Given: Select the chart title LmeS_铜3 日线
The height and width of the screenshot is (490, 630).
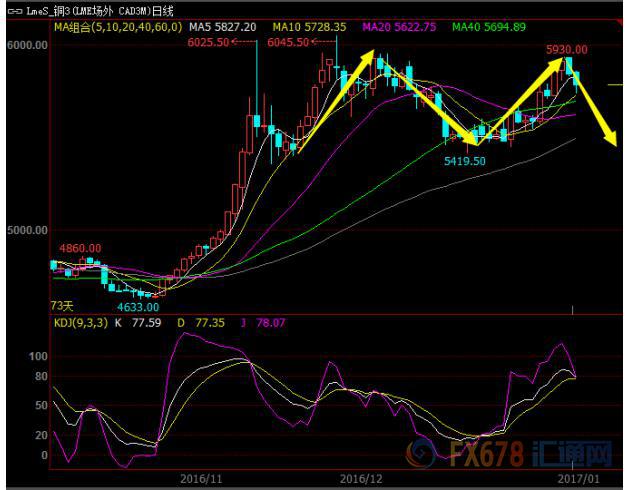Looking at the screenshot, I should 100,11.
